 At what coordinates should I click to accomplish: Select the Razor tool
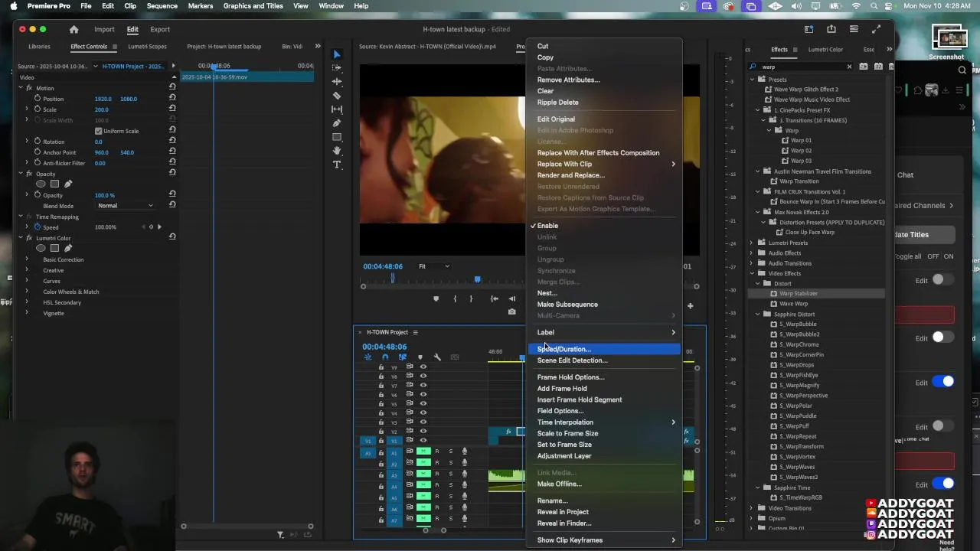337,96
